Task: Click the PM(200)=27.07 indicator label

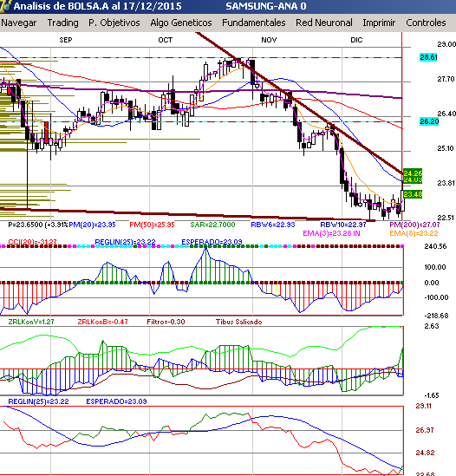Action: (414, 225)
